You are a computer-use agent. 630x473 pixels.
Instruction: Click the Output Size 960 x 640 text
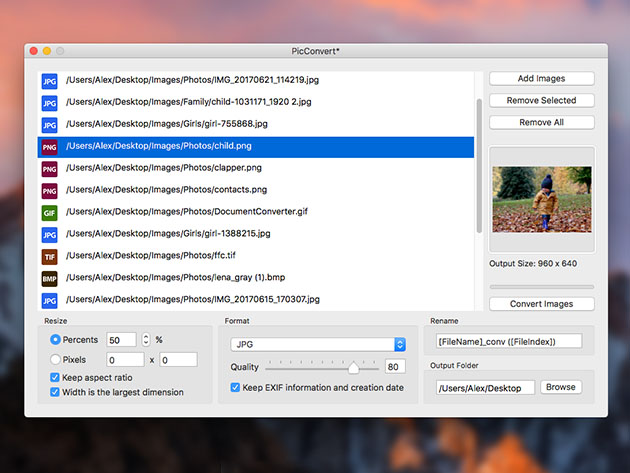coord(533,264)
